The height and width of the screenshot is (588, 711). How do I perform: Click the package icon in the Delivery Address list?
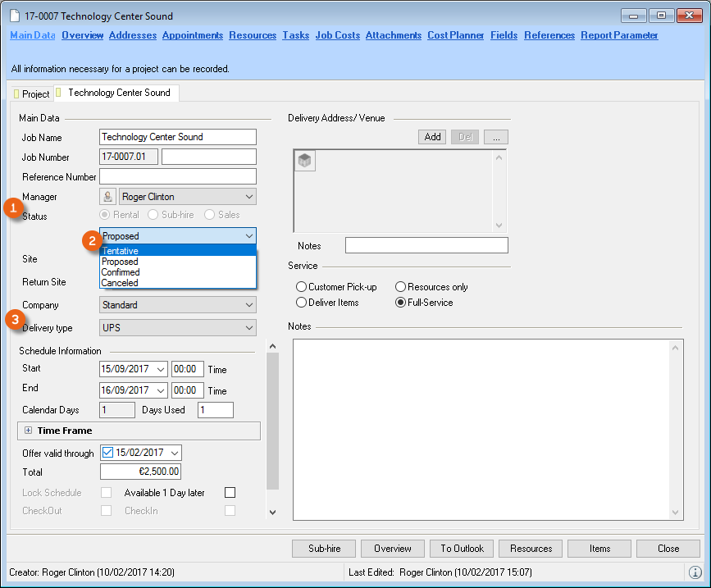[305, 162]
